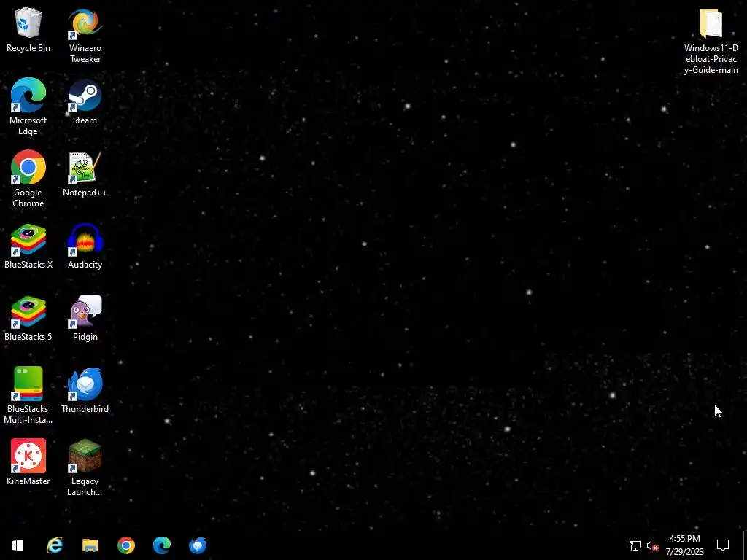Launch Thunderbird from the taskbar
The height and width of the screenshot is (560, 747).
click(x=197, y=545)
